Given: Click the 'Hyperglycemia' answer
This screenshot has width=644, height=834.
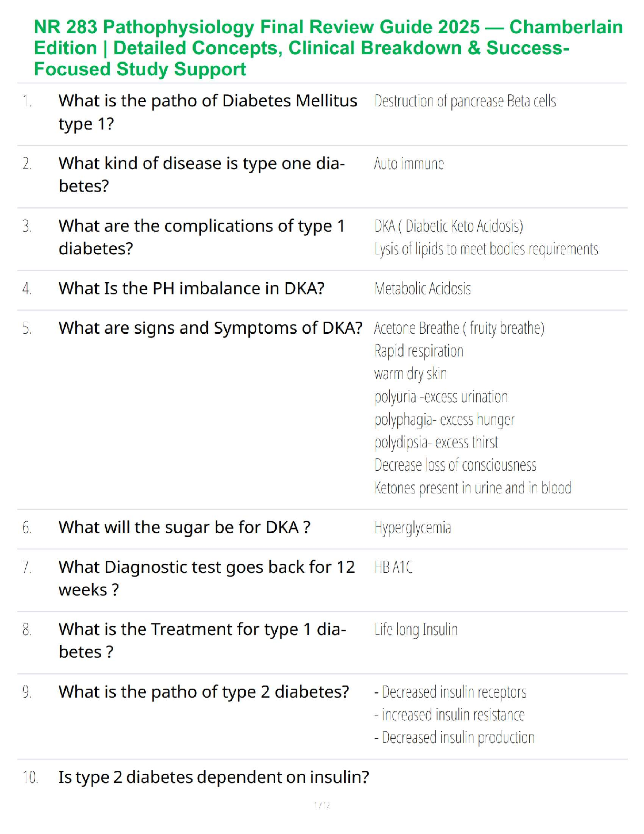Looking at the screenshot, I should pos(412,528).
